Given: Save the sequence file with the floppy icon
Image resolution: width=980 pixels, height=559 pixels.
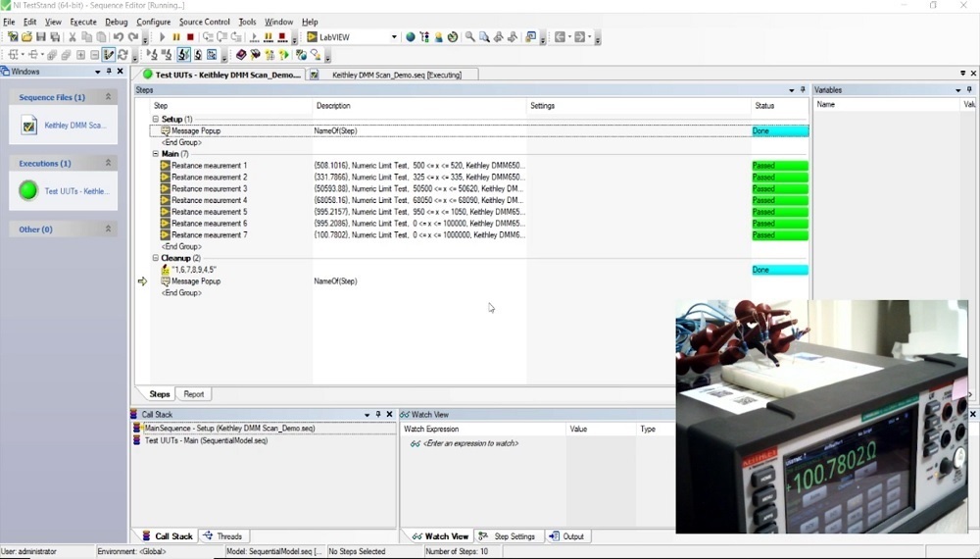Looking at the screenshot, I should [x=41, y=37].
